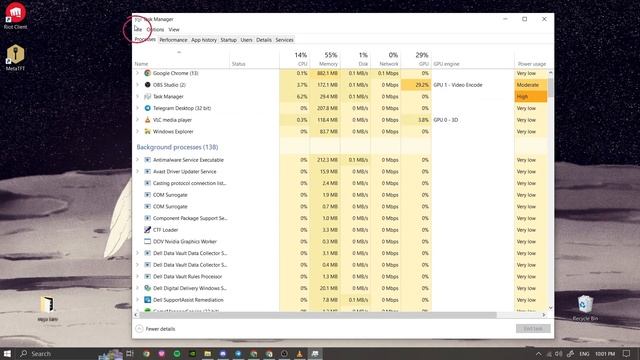The width and height of the screenshot is (640, 360).
Task: Expand the Telegram Desktop process row
Action: [x=138, y=108]
